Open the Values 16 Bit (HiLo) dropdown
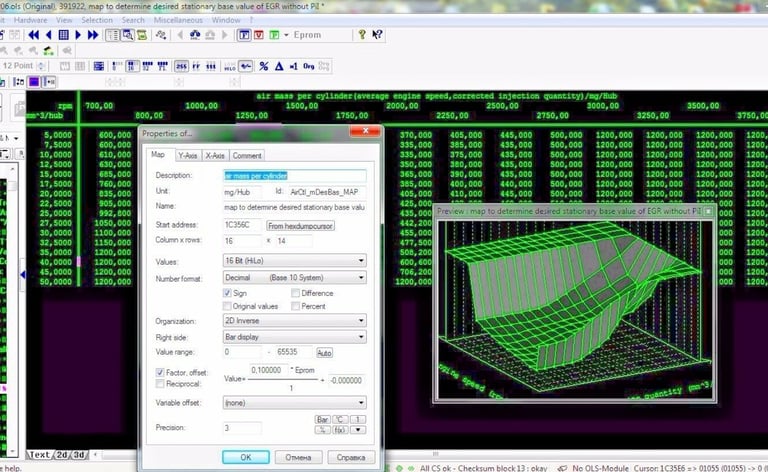 [x=294, y=260]
